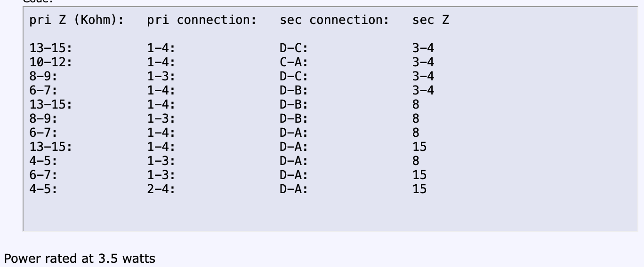
Task: Click "1-4:" in the first table row
Action: (x=161, y=48)
